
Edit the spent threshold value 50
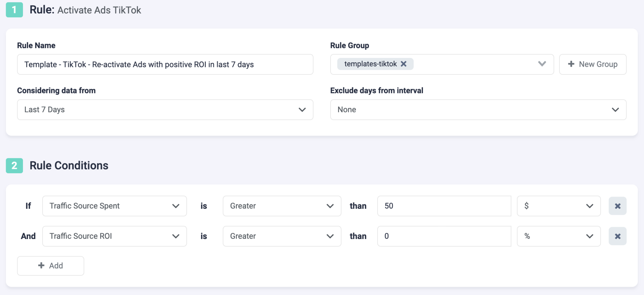[444, 206]
